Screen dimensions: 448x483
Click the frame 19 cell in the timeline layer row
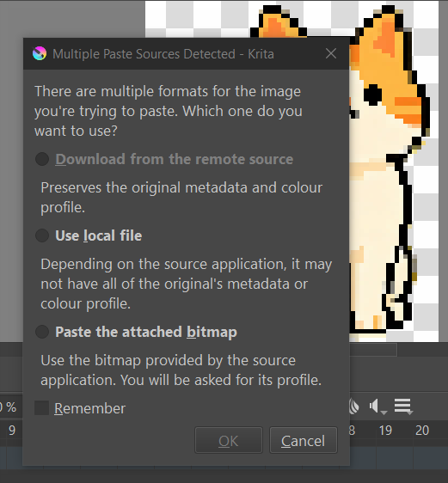pyautogui.click(x=395, y=458)
